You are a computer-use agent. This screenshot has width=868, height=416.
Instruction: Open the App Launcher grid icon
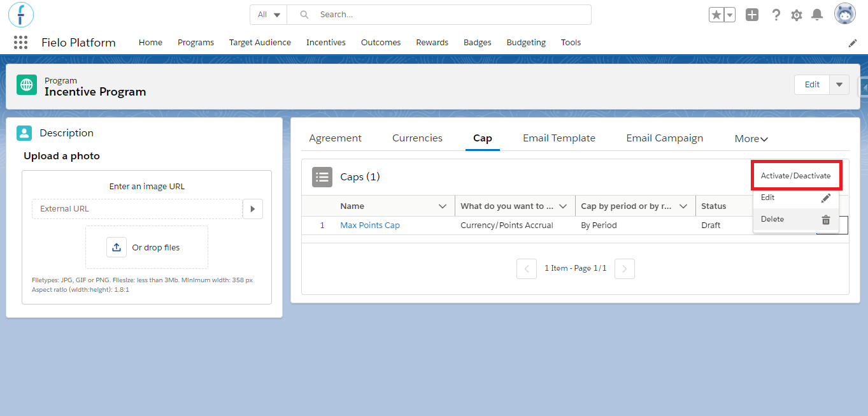click(x=20, y=42)
